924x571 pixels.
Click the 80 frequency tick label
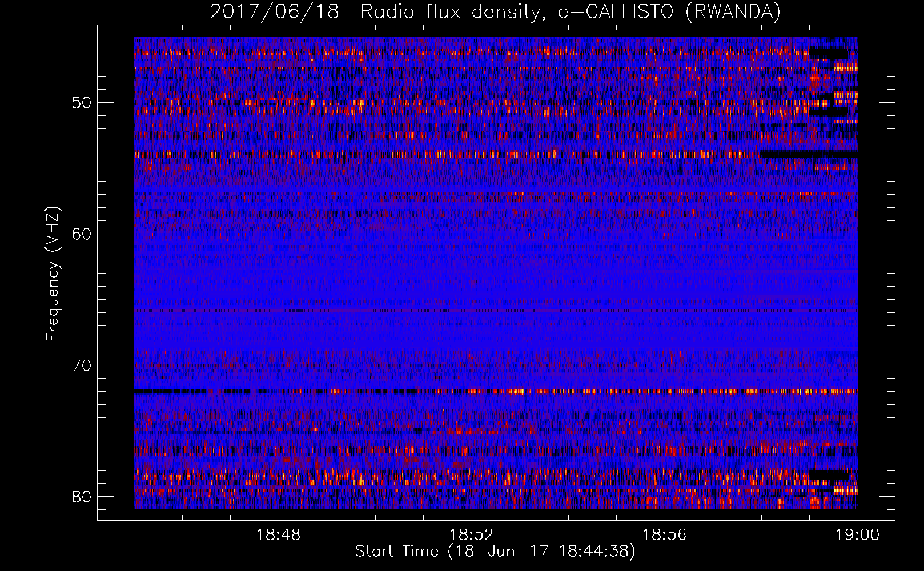pyautogui.click(x=82, y=497)
